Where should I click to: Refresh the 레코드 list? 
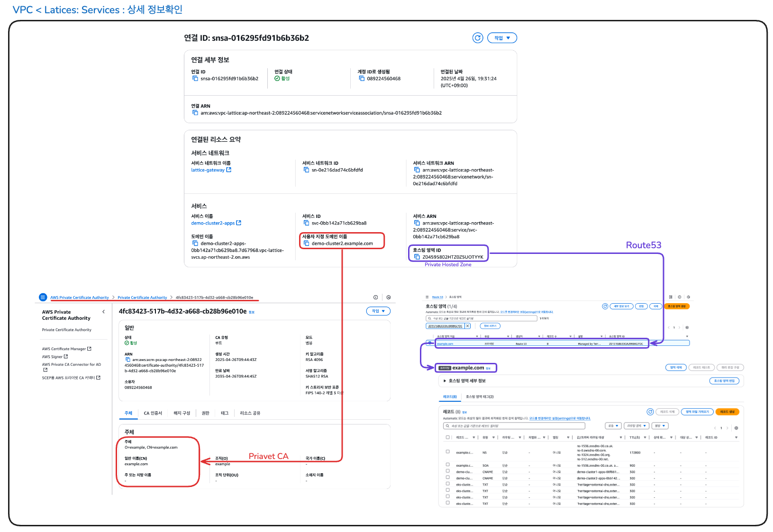pos(650,412)
